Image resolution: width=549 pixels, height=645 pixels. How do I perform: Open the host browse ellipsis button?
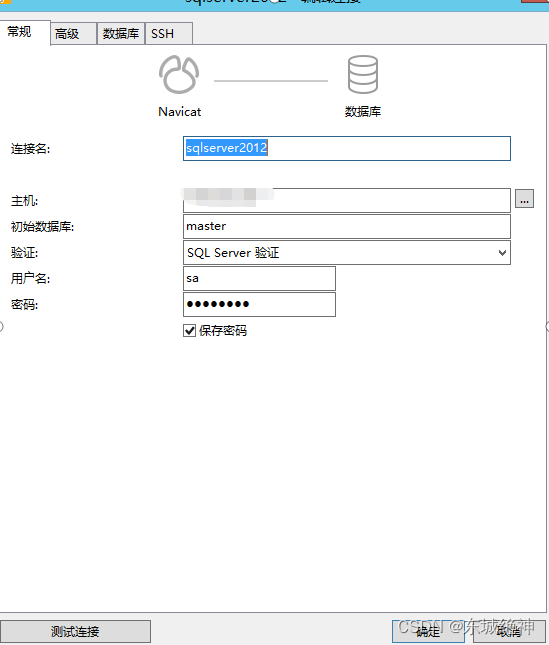tap(524, 199)
